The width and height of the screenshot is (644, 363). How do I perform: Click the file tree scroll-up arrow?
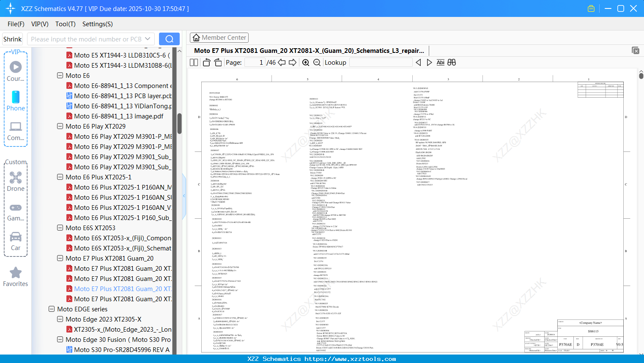pyautogui.click(x=179, y=51)
